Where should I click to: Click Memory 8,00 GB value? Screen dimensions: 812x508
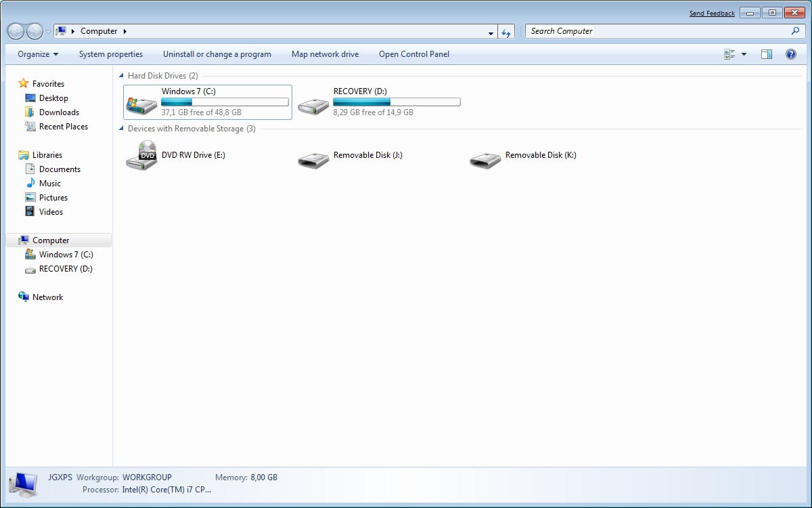click(x=264, y=478)
